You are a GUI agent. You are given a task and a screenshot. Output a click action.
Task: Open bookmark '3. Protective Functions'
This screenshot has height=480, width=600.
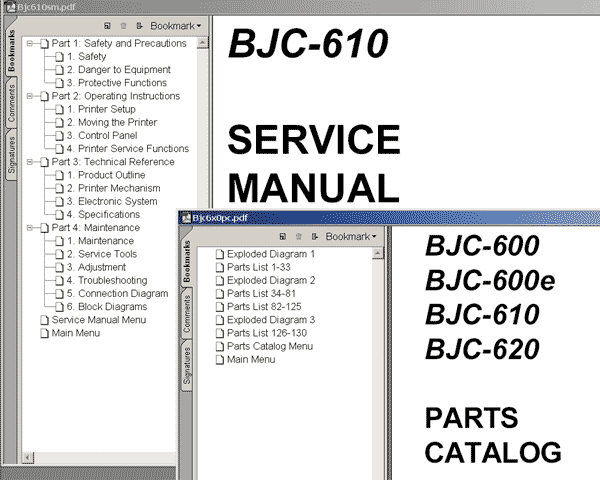tap(117, 83)
